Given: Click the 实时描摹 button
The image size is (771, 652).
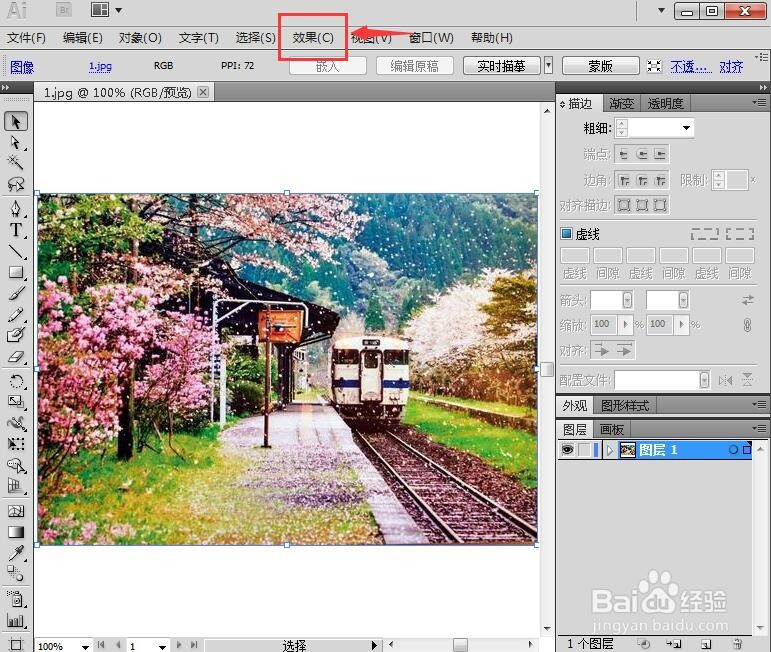Looking at the screenshot, I should click(501, 66).
